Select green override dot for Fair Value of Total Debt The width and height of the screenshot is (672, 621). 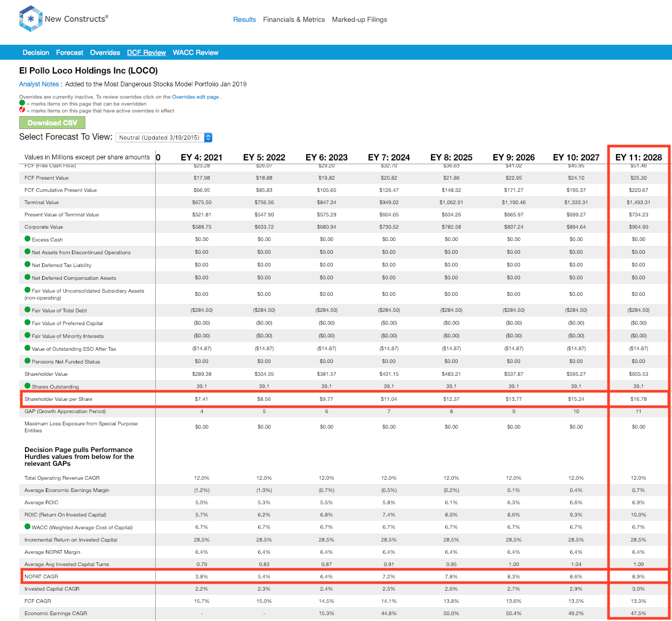tap(28, 310)
